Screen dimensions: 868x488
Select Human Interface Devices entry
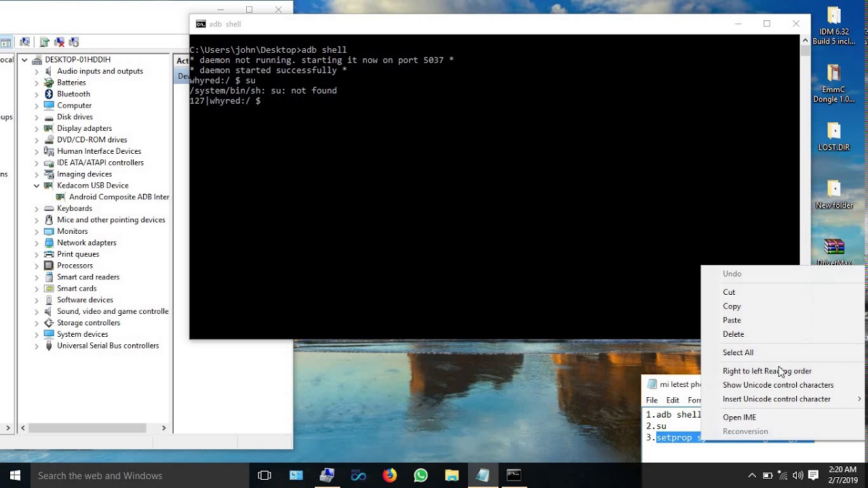click(x=99, y=151)
